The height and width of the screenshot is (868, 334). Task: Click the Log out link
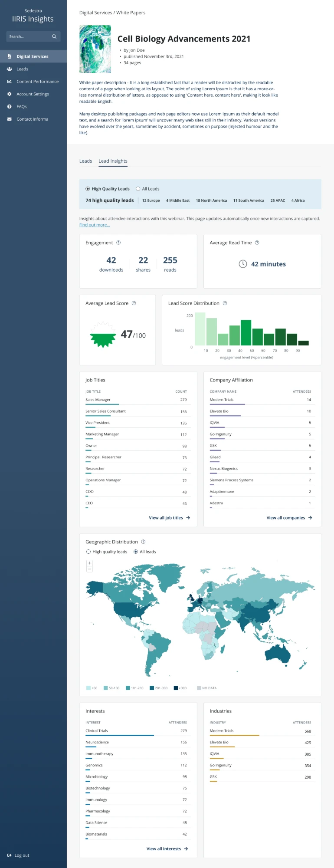[22, 855]
